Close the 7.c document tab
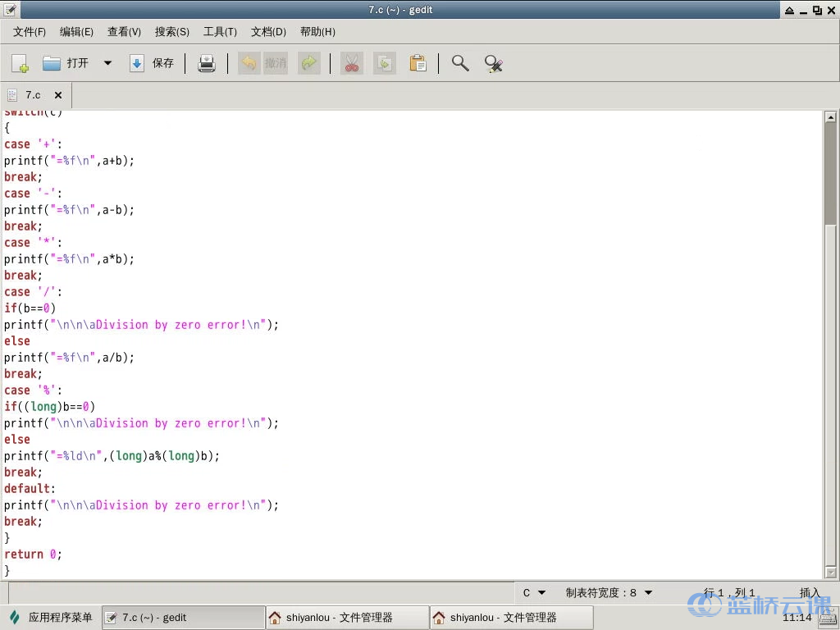Screen dimensions: 840x630 point(58,95)
